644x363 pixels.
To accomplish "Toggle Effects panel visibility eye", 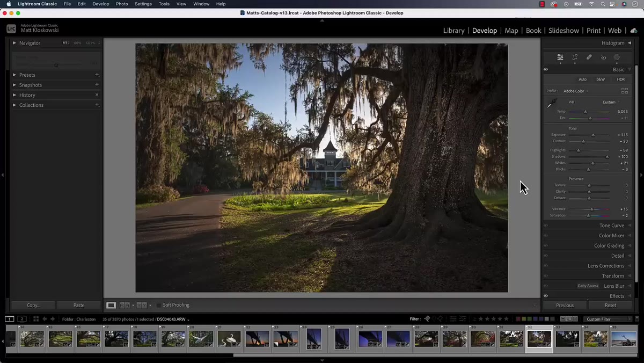I will pos(546,296).
